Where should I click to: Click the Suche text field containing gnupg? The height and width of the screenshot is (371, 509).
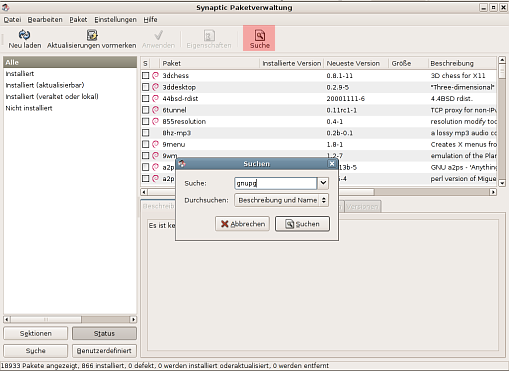coord(275,183)
